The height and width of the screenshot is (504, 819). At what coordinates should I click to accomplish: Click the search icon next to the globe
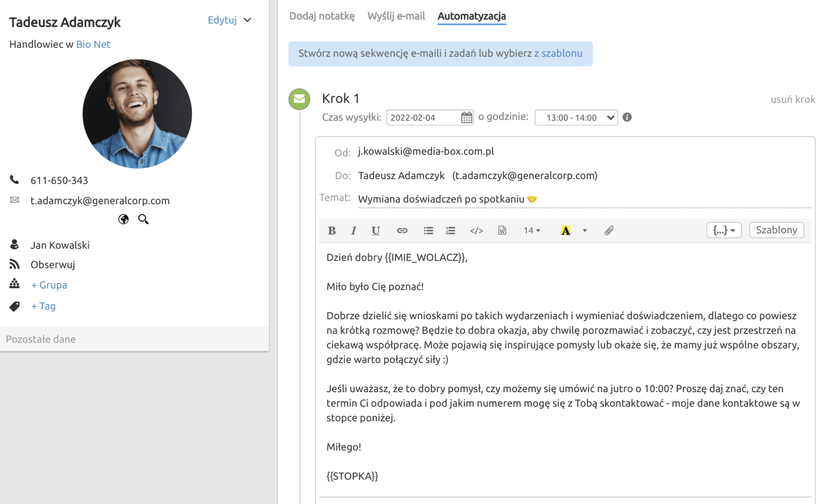[x=143, y=220]
